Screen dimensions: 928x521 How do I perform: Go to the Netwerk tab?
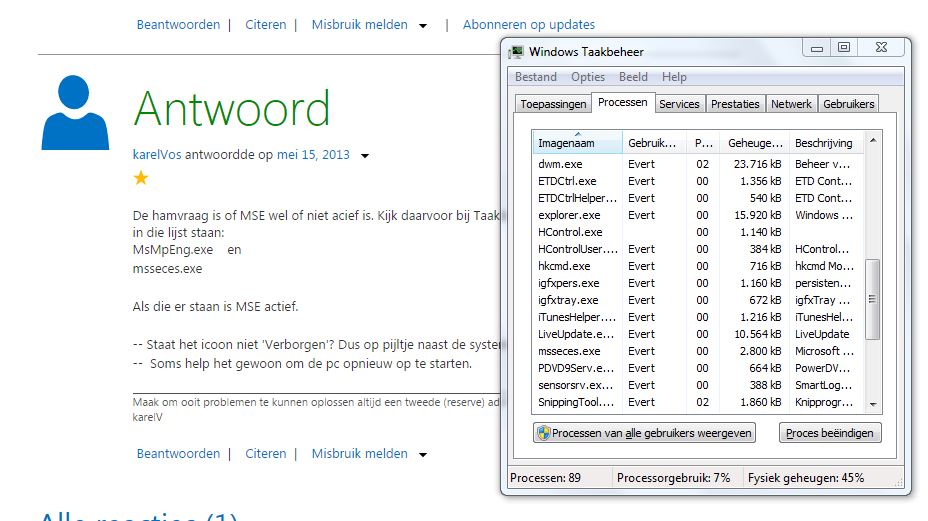(x=791, y=104)
